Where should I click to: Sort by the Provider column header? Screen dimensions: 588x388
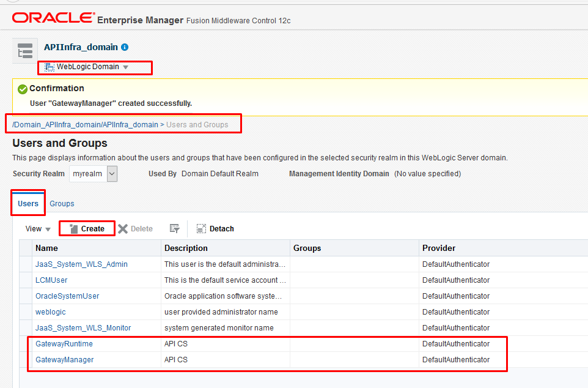[x=438, y=248]
